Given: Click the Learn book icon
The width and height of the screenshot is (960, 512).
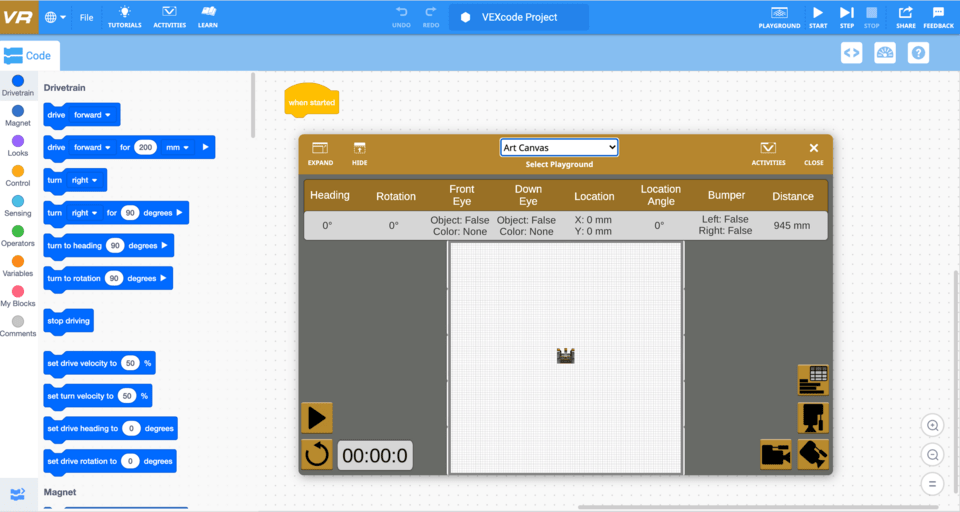Looking at the screenshot, I should click(208, 17).
